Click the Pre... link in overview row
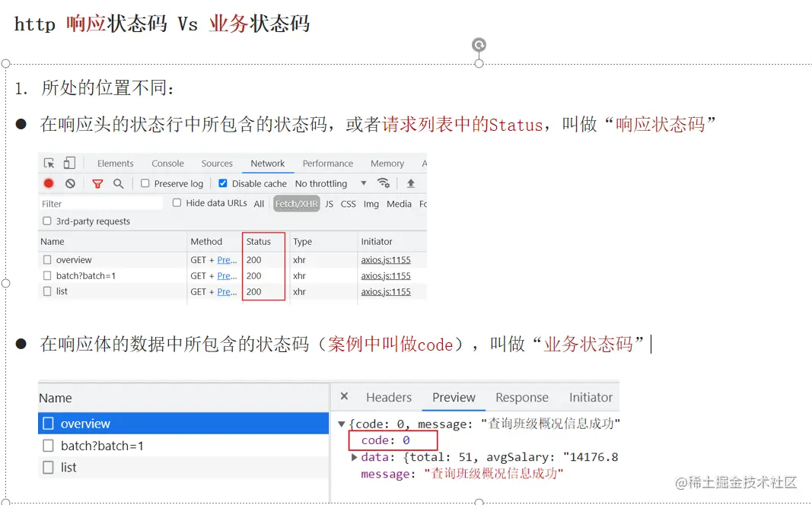The image size is (812, 505). [x=227, y=260]
